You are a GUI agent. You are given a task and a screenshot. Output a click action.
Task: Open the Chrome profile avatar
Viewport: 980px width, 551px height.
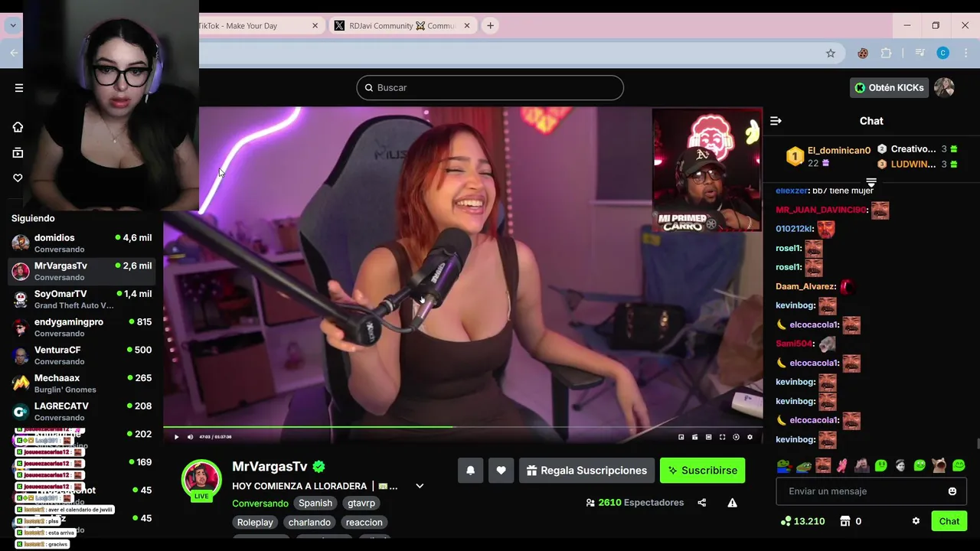943,53
